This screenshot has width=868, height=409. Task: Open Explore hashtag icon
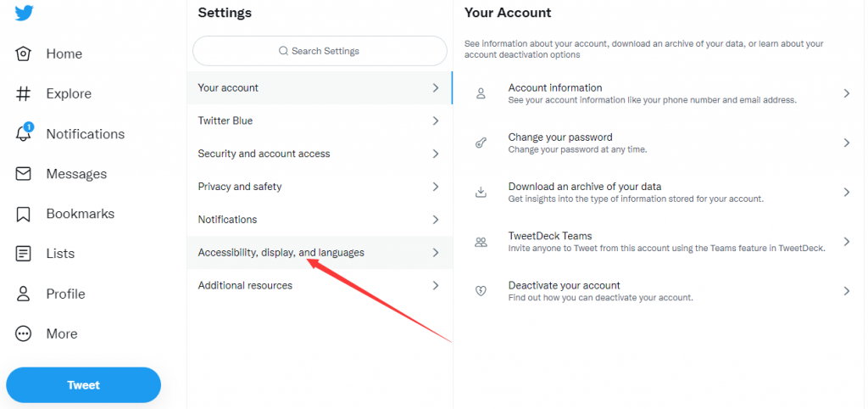click(x=23, y=93)
